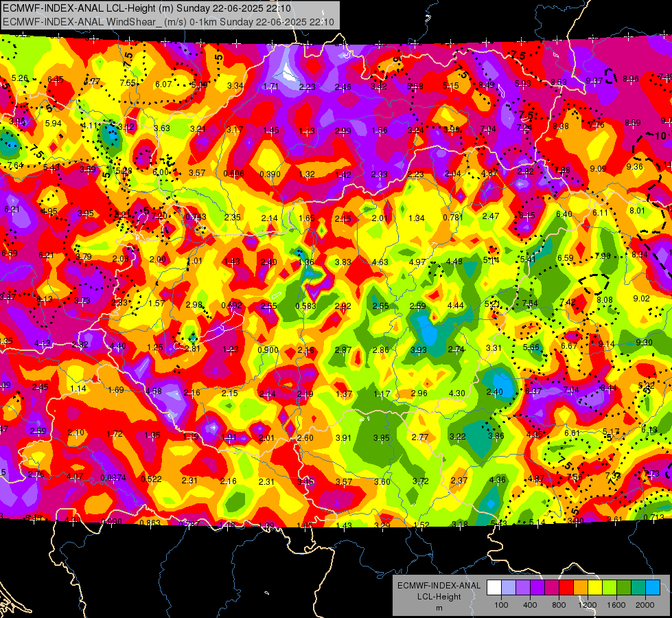Select the orange legend color swatch
672x618 pixels.
pos(581,588)
